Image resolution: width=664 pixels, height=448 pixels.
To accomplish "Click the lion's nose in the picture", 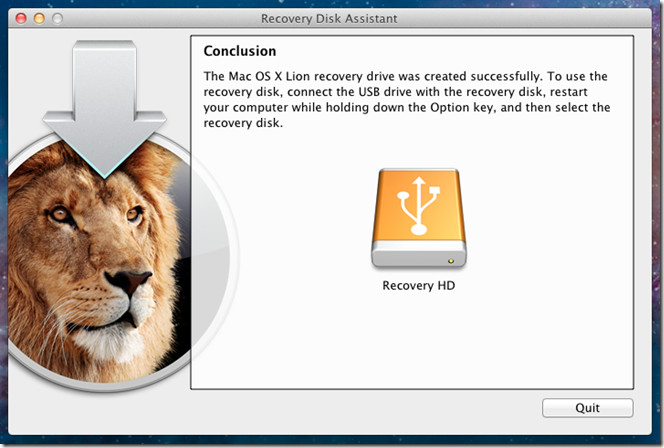I will pyautogui.click(x=129, y=280).
